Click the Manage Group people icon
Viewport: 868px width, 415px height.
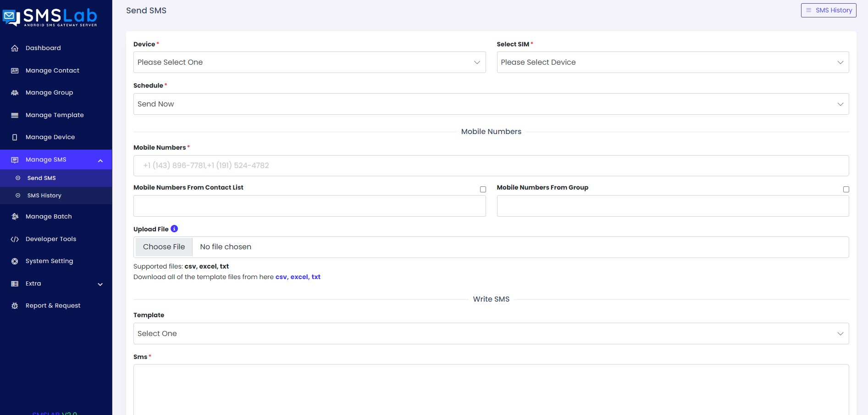[15, 93]
